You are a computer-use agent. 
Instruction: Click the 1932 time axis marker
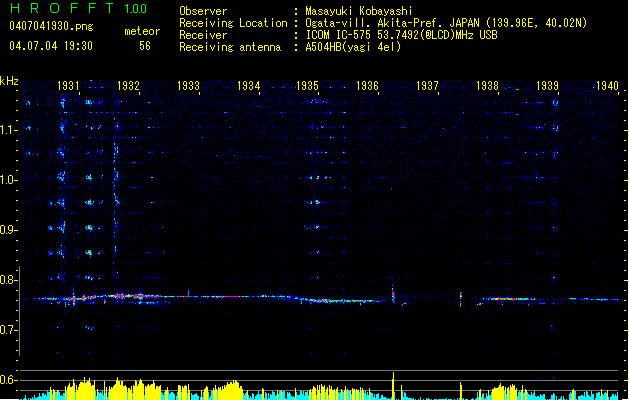(128, 86)
